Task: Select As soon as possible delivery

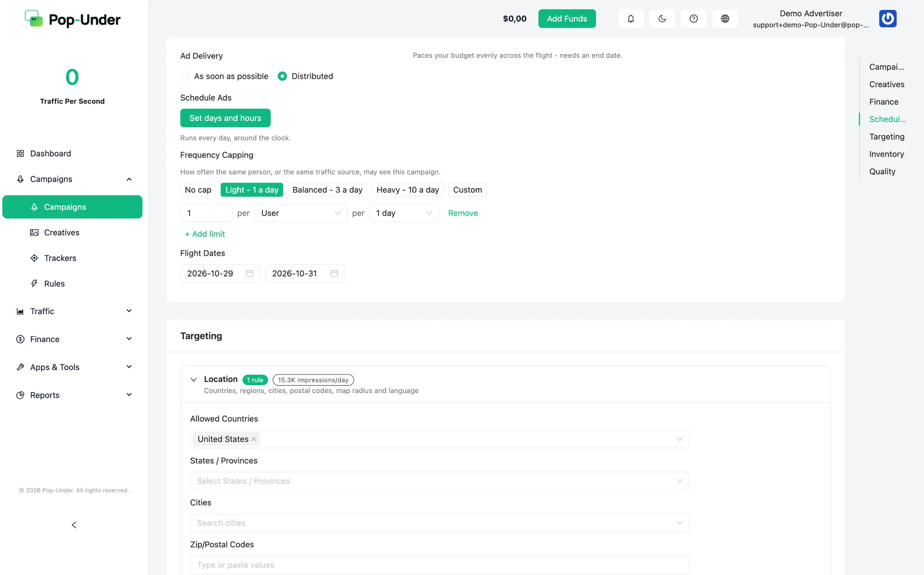Action: 224,76
